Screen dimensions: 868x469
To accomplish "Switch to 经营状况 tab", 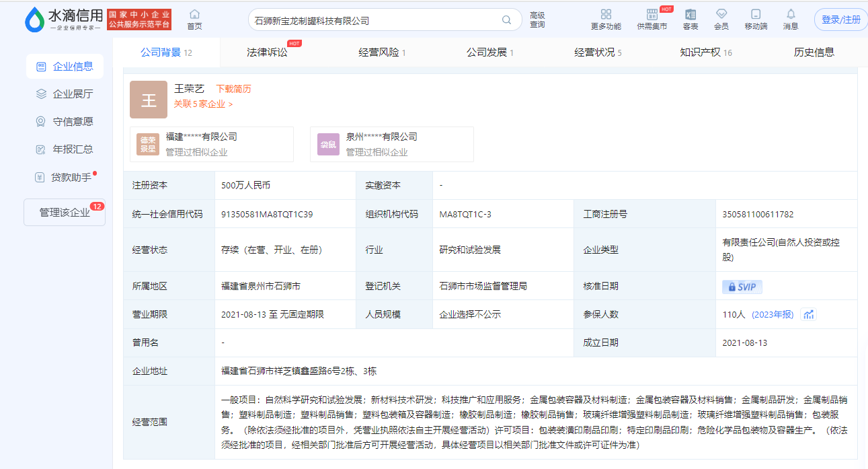I will (x=598, y=52).
